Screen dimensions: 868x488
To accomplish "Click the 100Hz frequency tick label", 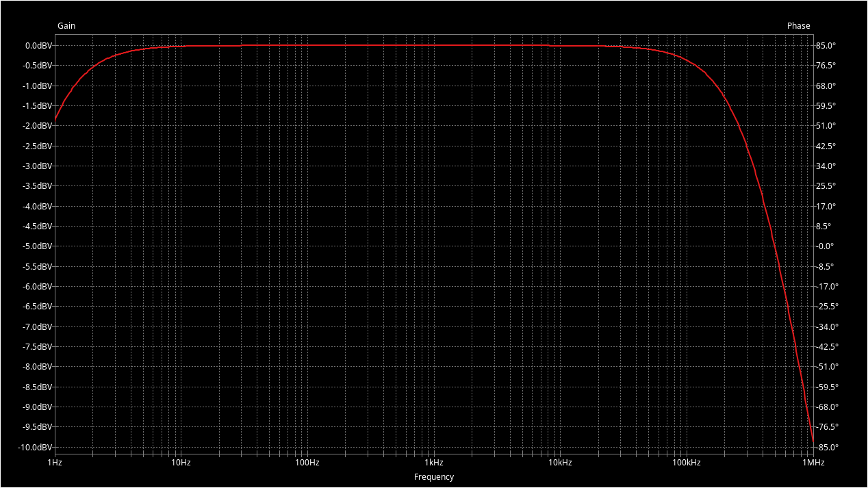I will point(307,463).
